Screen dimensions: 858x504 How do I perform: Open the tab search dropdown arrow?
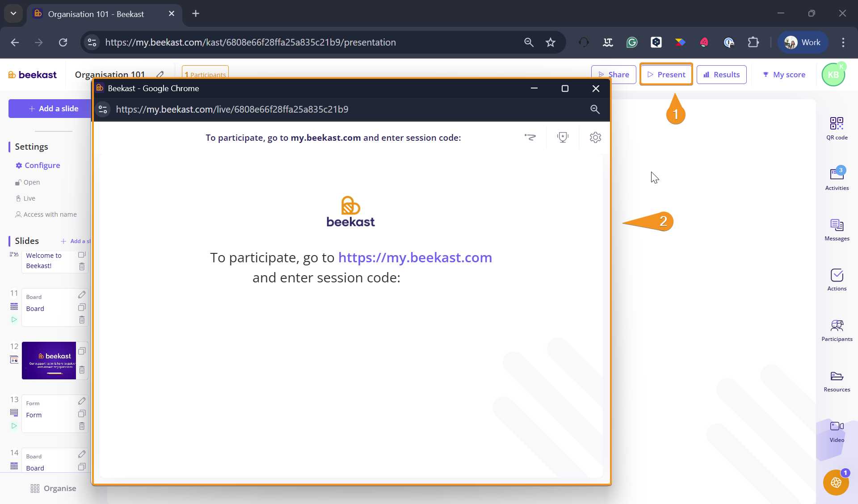[13, 13]
